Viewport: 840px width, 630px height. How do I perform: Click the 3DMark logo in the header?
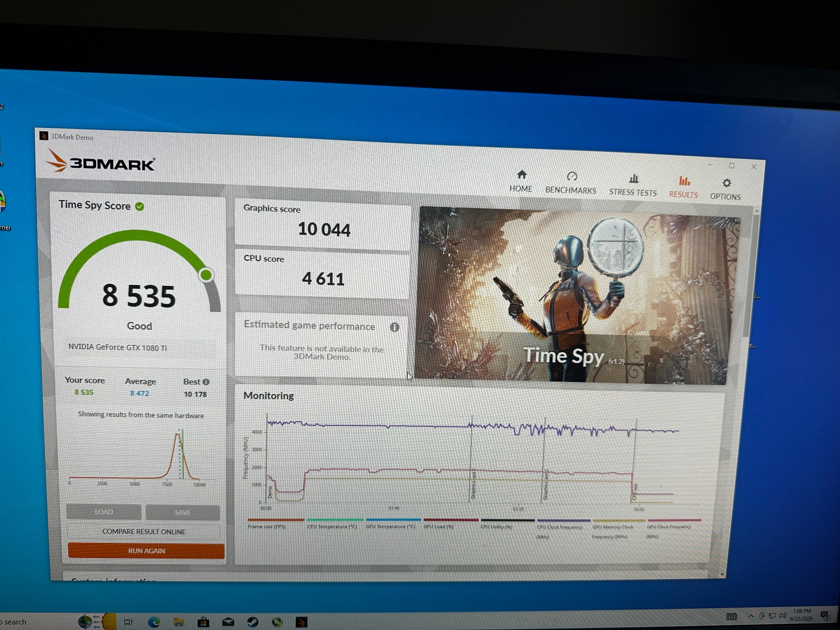100,162
